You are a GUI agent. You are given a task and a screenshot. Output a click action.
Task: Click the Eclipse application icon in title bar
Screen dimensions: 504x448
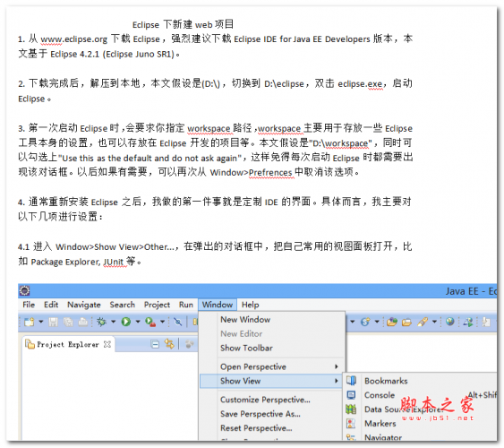pyautogui.click(x=25, y=290)
